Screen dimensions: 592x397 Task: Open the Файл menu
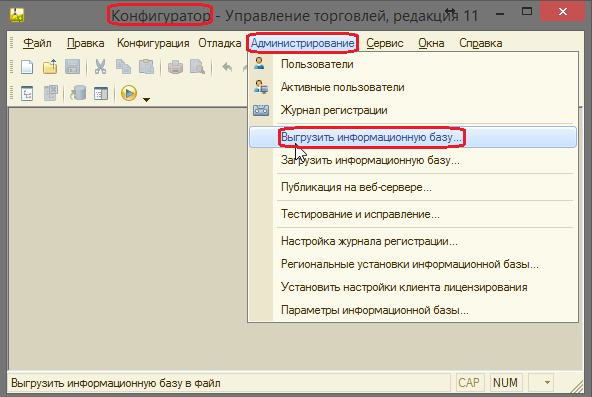tap(37, 43)
